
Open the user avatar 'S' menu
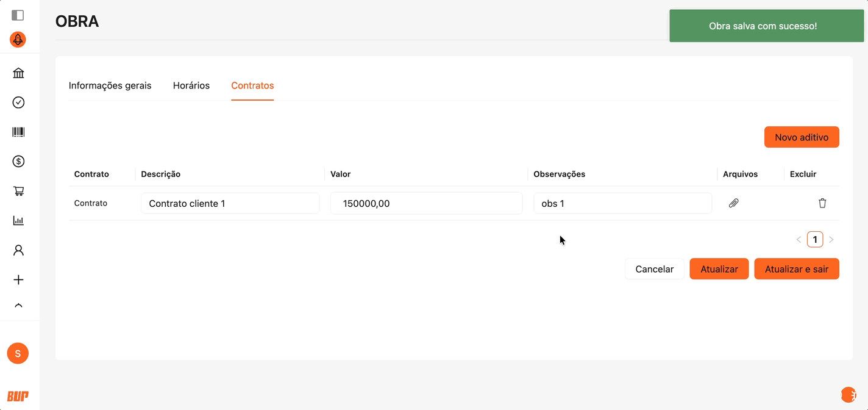pyautogui.click(x=18, y=353)
